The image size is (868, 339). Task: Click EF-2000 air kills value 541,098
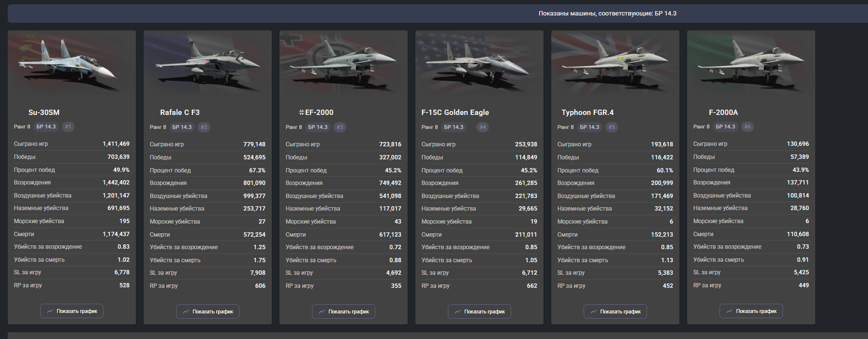[x=390, y=196]
